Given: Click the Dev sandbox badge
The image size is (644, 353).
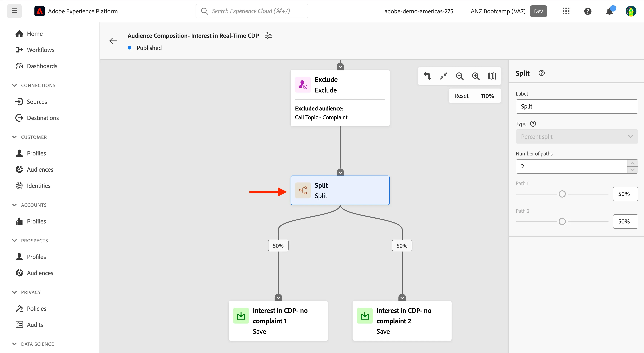Looking at the screenshot, I should click(538, 11).
